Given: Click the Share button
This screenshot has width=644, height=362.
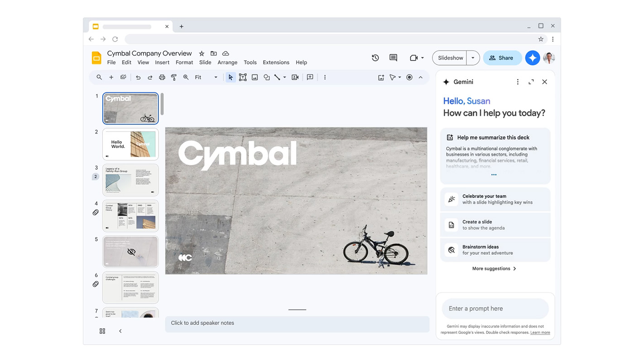Looking at the screenshot, I should (502, 58).
